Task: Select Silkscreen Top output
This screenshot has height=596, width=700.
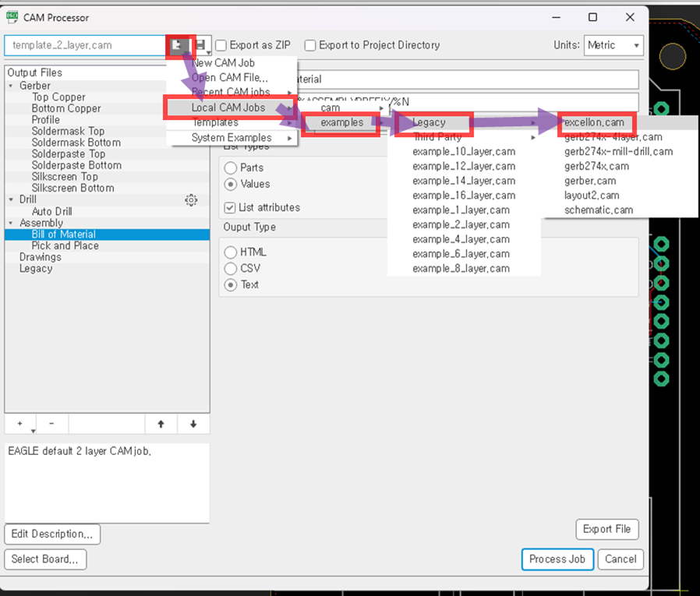Action: click(65, 177)
